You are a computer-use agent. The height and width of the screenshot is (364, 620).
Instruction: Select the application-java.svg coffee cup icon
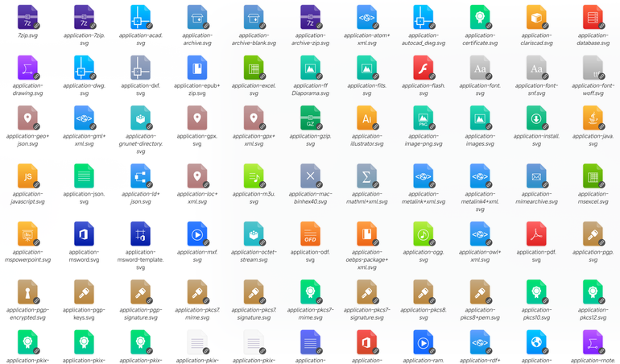pos(593,118)
